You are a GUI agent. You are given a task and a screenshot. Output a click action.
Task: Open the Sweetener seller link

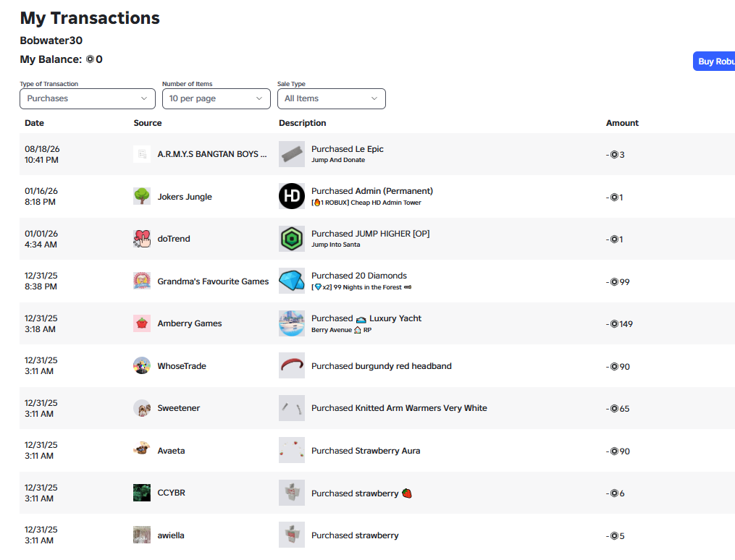179,408
